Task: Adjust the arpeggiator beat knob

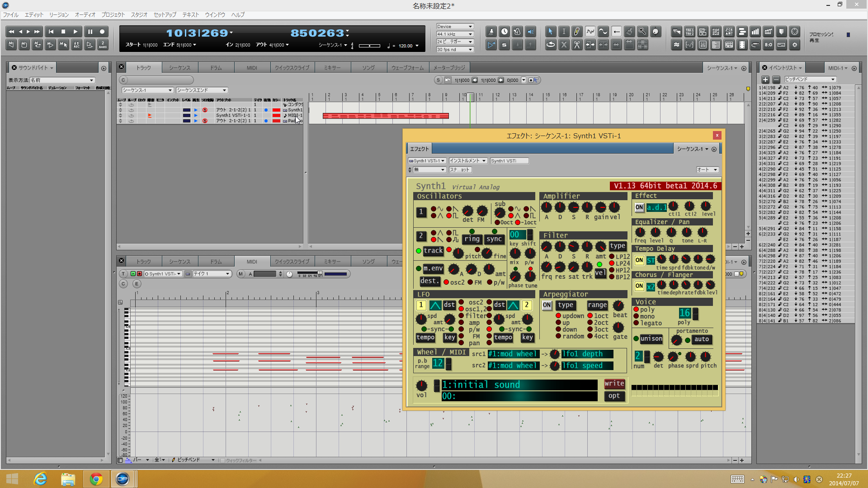Action: pyautogui.click(x=618, y=305)
